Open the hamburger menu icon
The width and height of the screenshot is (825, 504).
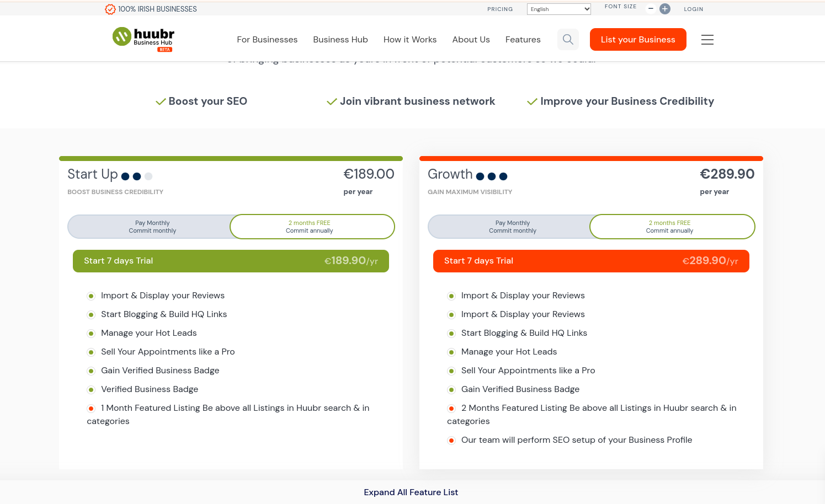pyautogui.click(x=707, y=40)
